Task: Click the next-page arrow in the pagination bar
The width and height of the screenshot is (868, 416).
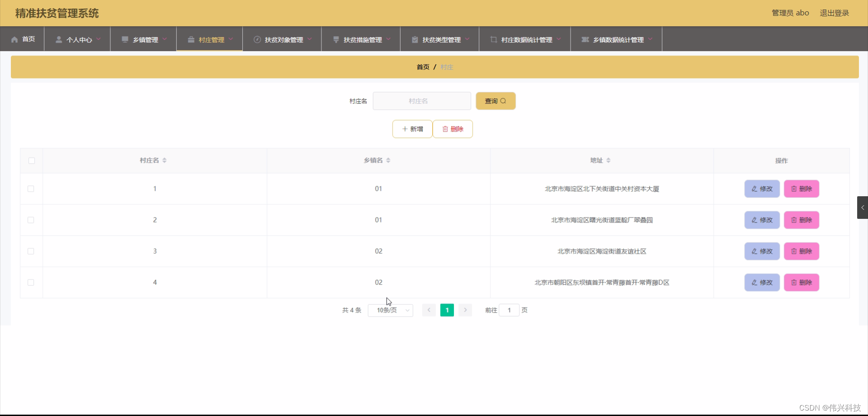Action: tap(465, 310)
